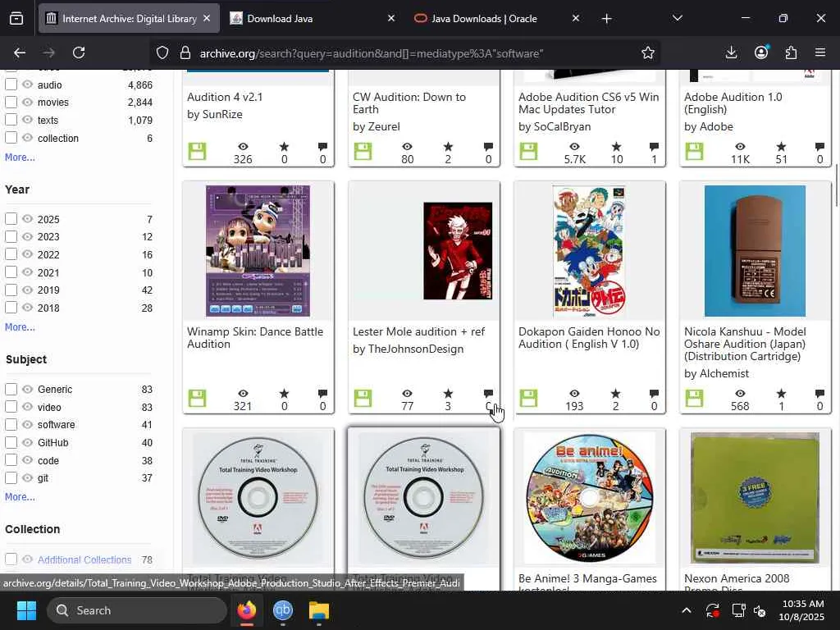Check the 2019 year filter
Viewport: 840px width, 630px height.
(x=11, y=290)
